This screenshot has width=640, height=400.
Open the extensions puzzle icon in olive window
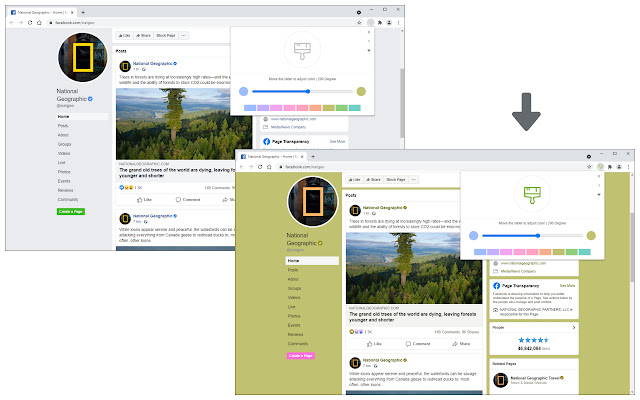tap(610, 167)
